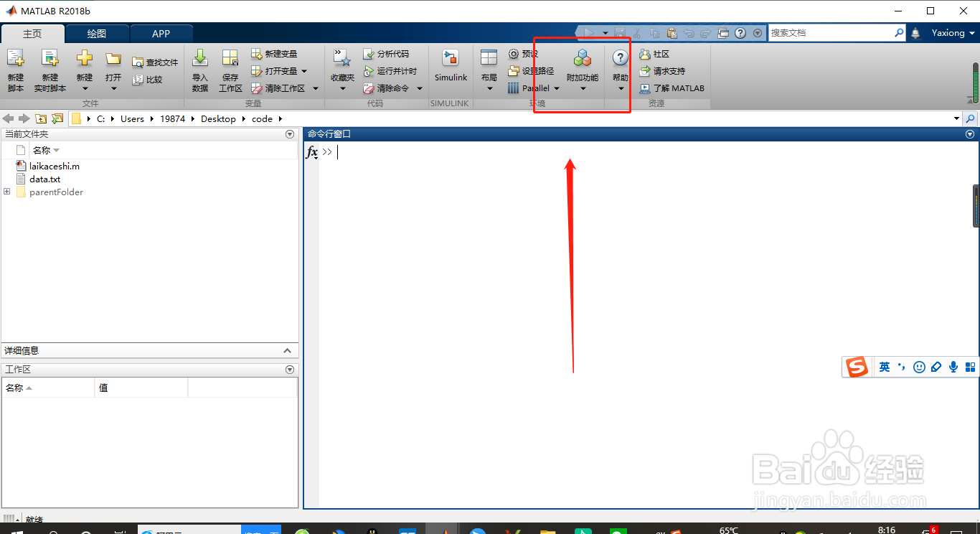The height and width of the screenshot is (534, 980).
Task: Click the 值 column header in workspace
Action: tap(141, 388)
